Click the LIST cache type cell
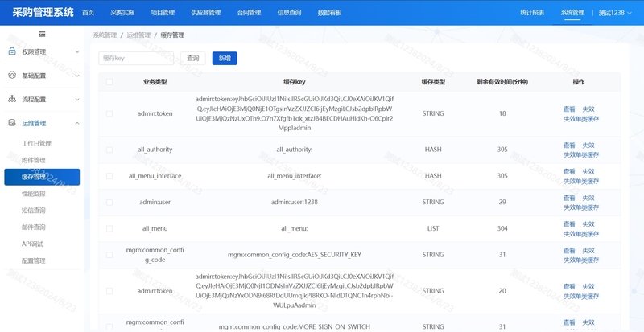 pyautogui.click(x=433, y=228)
